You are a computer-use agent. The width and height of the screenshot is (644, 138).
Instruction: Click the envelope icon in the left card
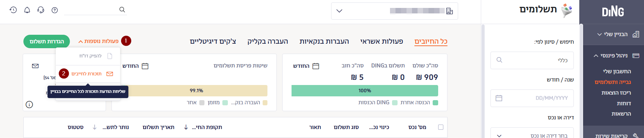coord(35,66)
